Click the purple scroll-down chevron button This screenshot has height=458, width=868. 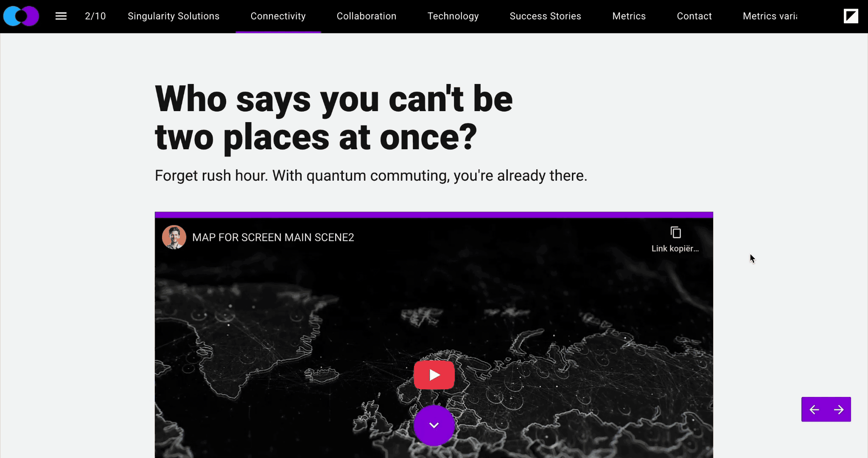pyautogui.click(x=434, y=425)
